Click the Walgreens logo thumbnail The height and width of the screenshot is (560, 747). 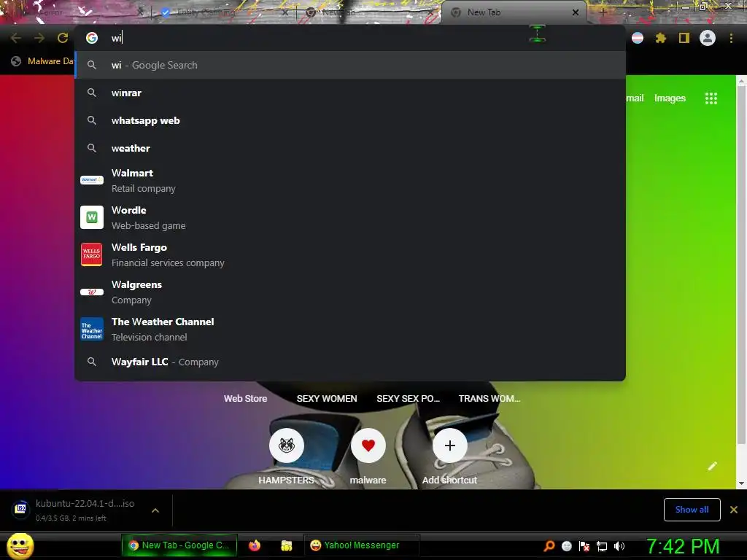tap(92, 292)
